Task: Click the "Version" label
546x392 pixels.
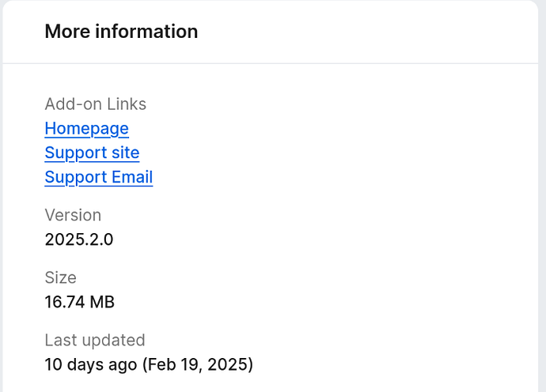Action: [x=73, y=215]
